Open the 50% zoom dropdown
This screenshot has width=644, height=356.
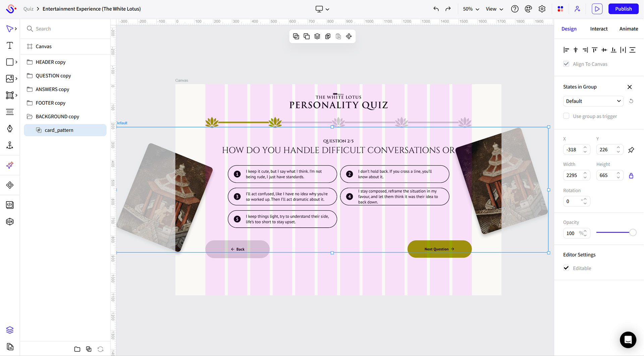tap(471, 9)
